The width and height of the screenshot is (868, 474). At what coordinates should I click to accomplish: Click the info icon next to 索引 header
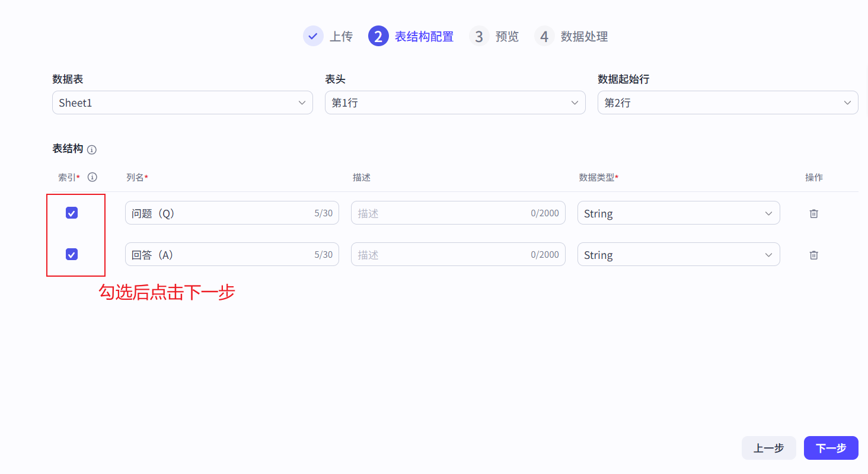[92, 177]
